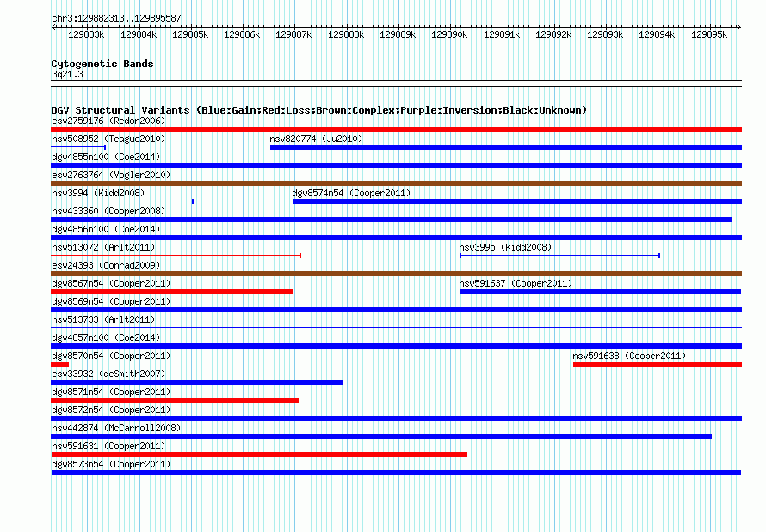The image size is (766, 532).
Task: Click esv2763764 (Vogler2010) label
Action: [x=111, y=175]
